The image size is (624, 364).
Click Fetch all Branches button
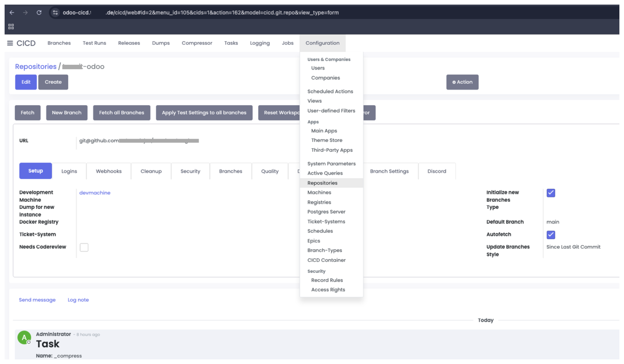click(122, 113)
